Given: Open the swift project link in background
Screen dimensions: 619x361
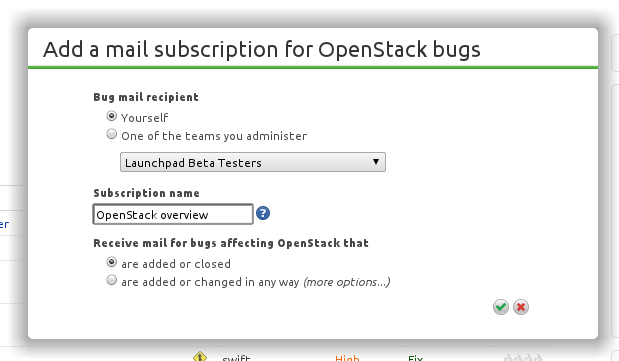Looking at the screenshot, I should [x=236, y=358].
